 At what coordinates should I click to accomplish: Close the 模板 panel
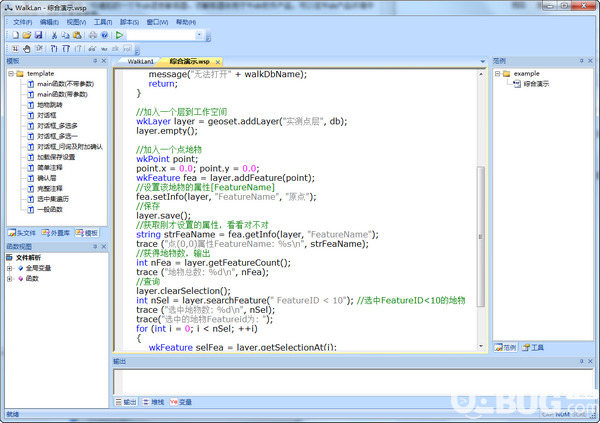point(104,61)
